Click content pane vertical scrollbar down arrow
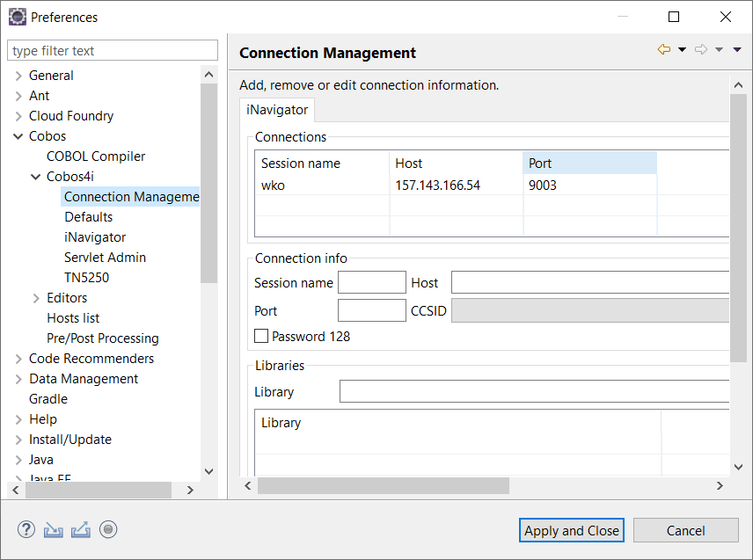The image size is (753, 560). 739,467
